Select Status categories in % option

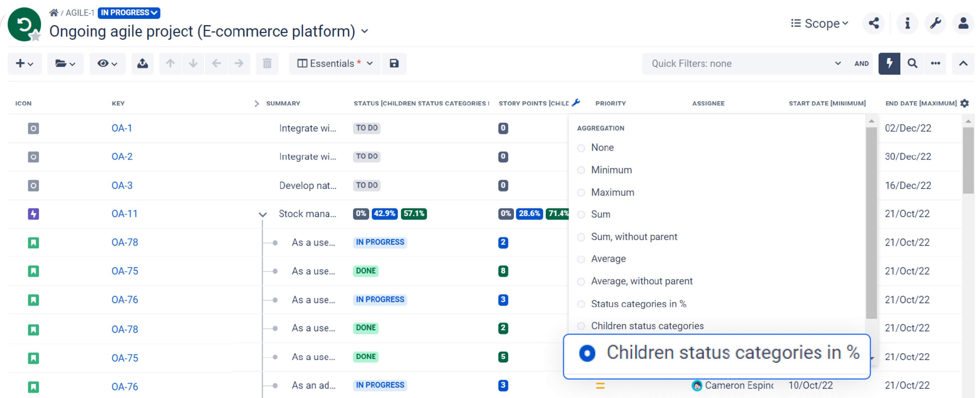[x=632, y=304]
